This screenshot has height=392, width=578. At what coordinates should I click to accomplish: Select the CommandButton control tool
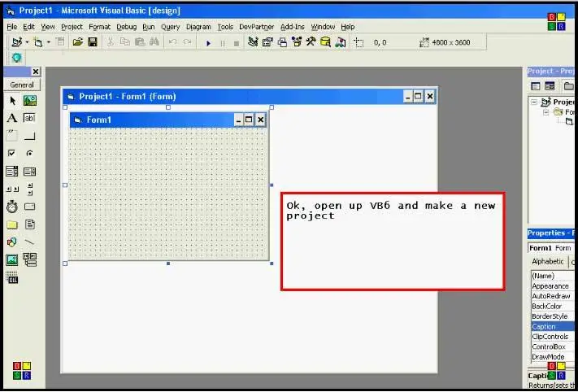coord(29,137)
